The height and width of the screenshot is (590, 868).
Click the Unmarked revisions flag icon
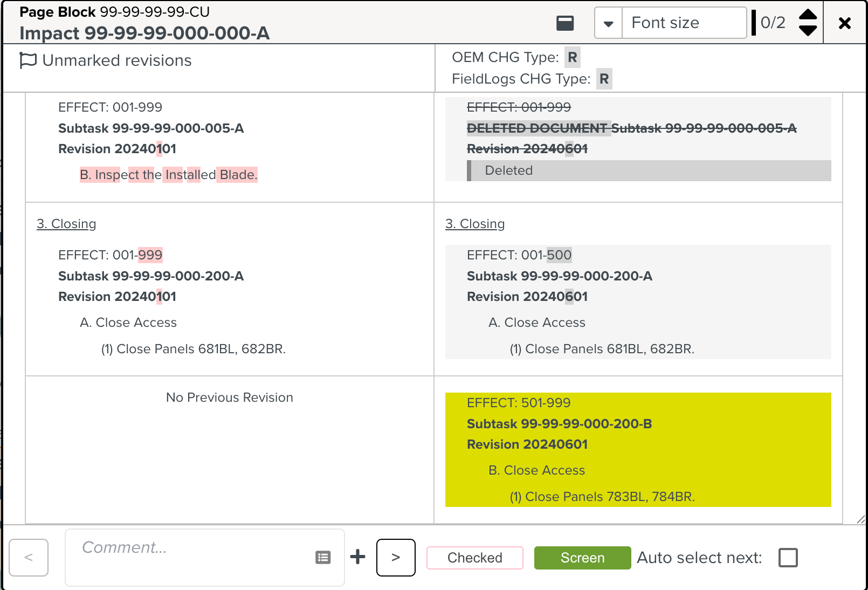(28, 60)
